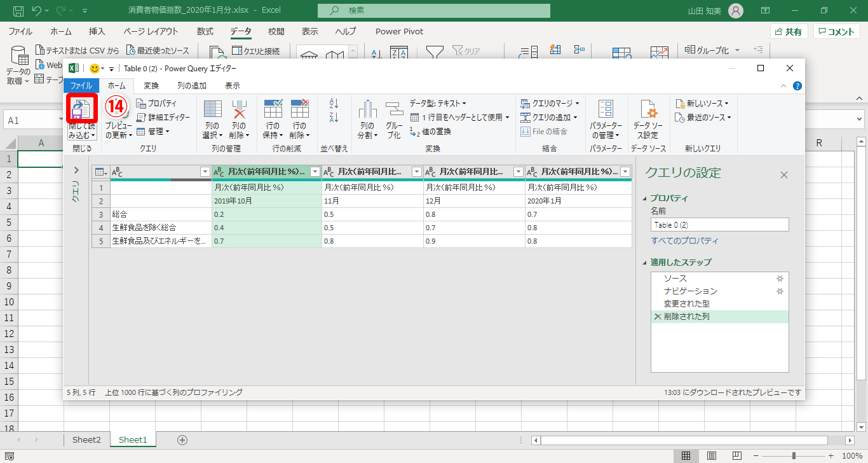Screen dimensions: 868x463
Task: Open the 管理 dropdown in the クエリ group
Action: (x=153, y=131)
